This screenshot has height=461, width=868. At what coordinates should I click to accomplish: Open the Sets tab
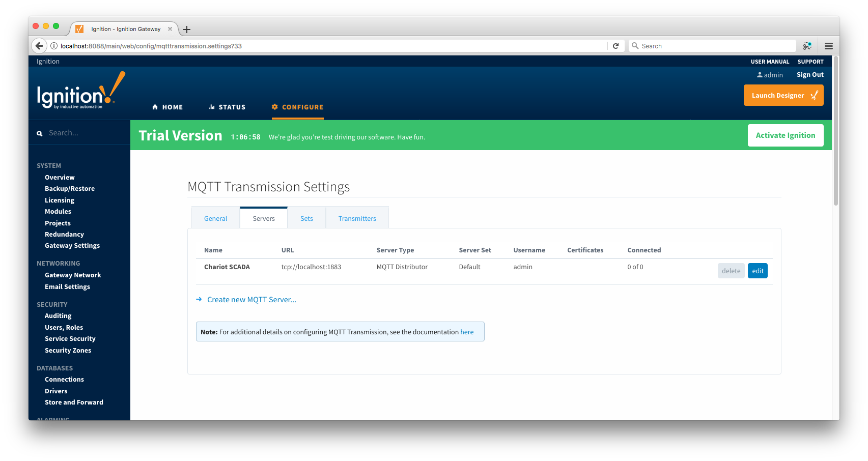pyautogui.click(x=306, y=218)
